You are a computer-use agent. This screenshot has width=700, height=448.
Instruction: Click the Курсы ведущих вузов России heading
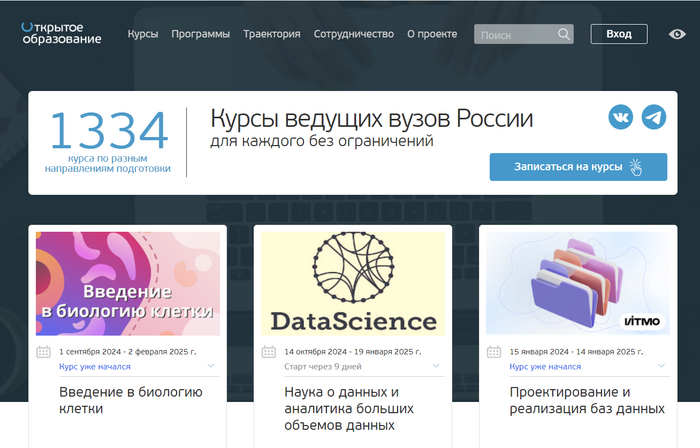coord(371,119)
